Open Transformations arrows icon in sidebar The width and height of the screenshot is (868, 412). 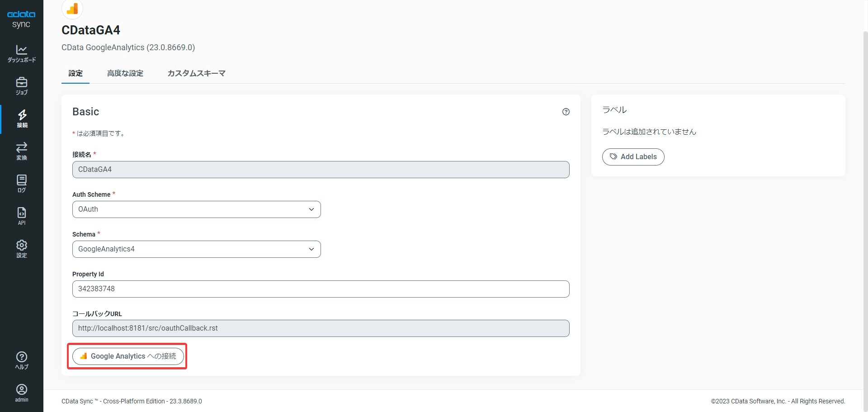coord(22,151)
